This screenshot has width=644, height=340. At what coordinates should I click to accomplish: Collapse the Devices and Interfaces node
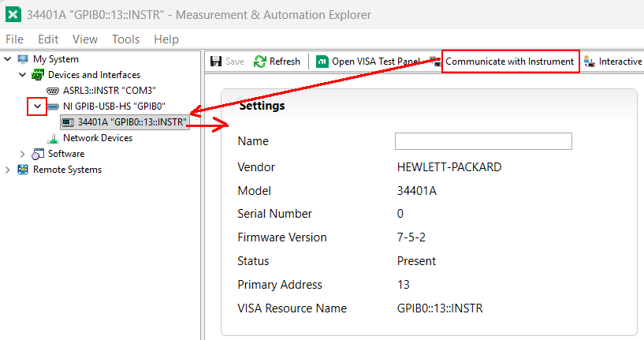(23, 75)
